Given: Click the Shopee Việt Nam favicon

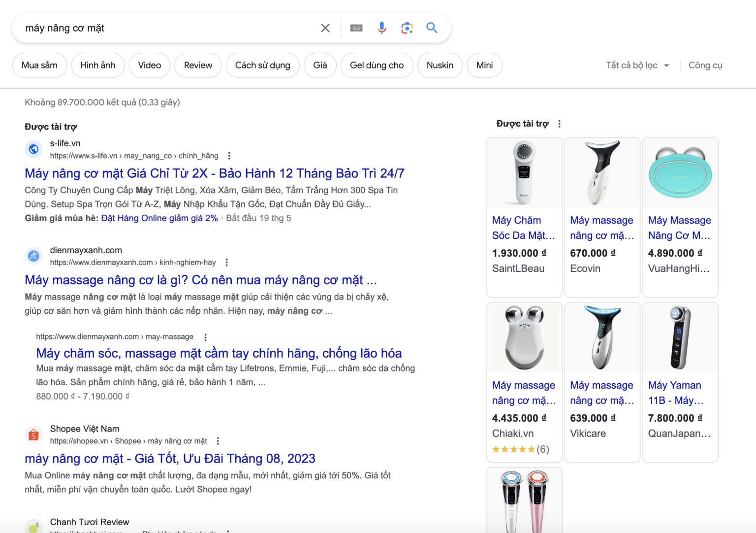Looking at the screenshot, I should (x=33, y=434).
